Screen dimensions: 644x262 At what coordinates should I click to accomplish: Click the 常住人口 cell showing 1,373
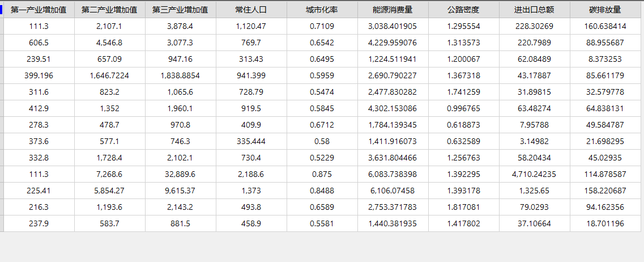click(x=251, y=191)
